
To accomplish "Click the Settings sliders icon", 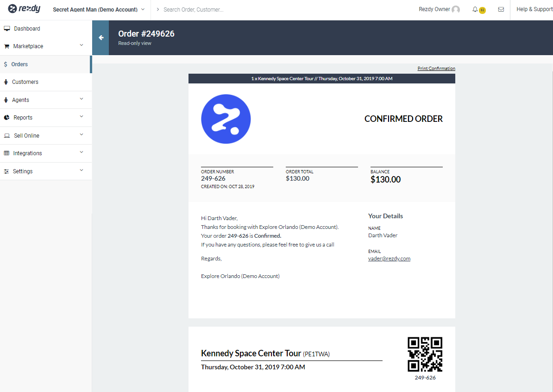I will (6, 171).
